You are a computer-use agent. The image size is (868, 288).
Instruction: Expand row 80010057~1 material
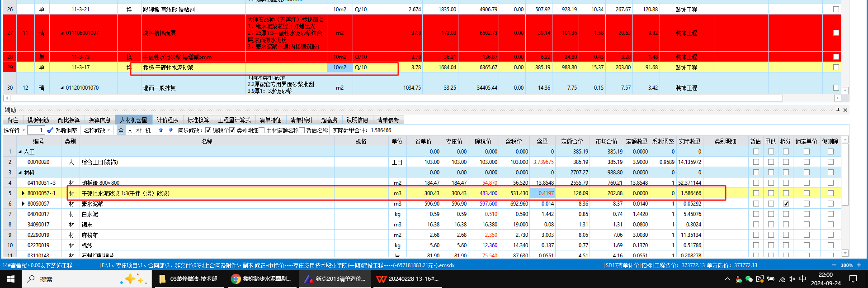pyautogui.click(x=24, y=193)
